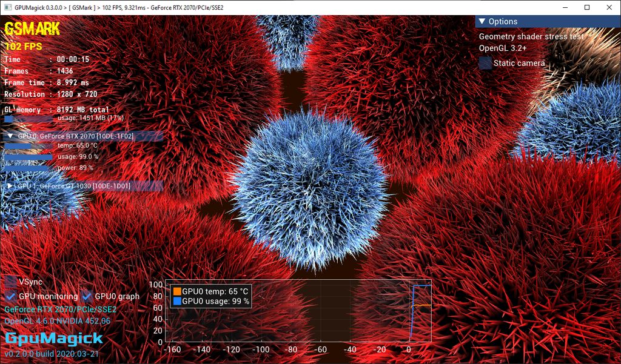Screen dimensions: 621x364
Task: Click the 'Frames : 1436' line
Action: pos(39,71)
